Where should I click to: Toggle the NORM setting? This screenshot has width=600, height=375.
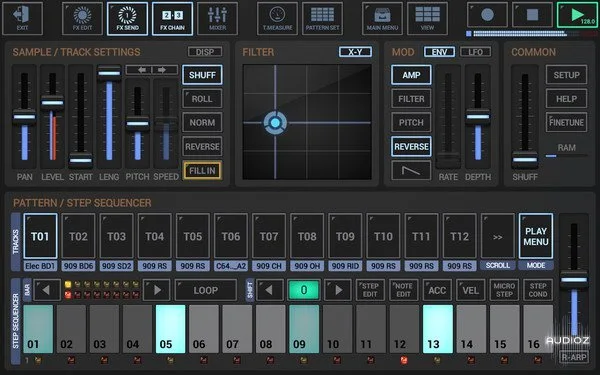(x=202, y=122)
